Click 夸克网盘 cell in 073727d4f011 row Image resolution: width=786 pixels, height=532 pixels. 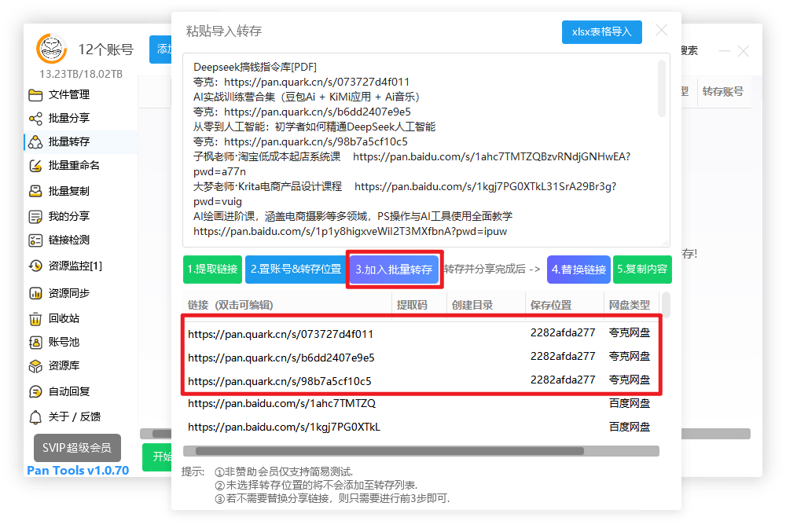(x=629, y=332)
